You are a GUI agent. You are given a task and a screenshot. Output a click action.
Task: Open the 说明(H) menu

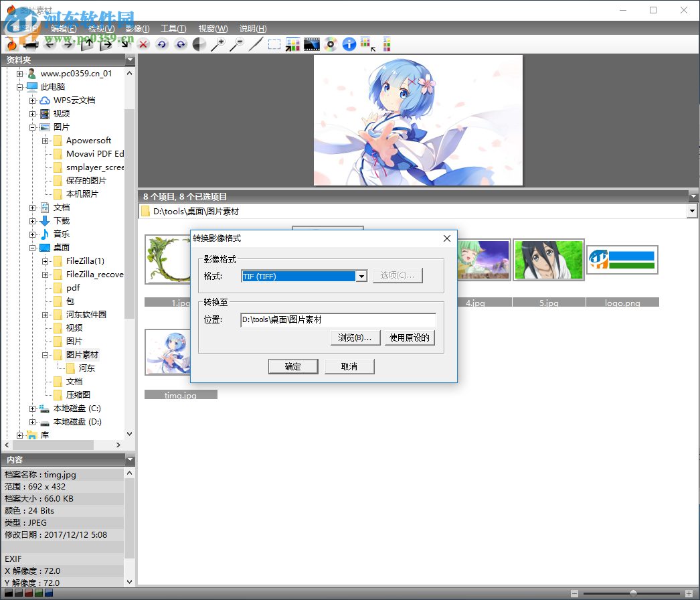[253, 29]
